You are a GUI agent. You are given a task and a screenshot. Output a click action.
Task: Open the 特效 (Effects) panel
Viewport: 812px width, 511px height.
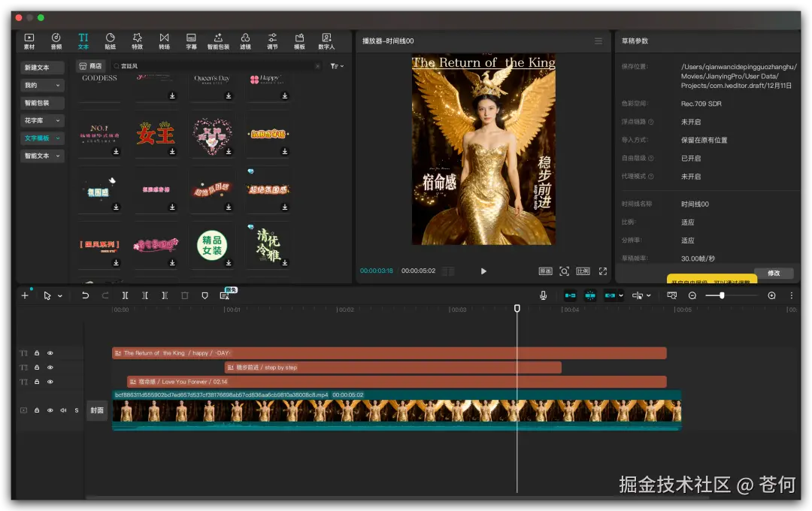tap(137, 41)
